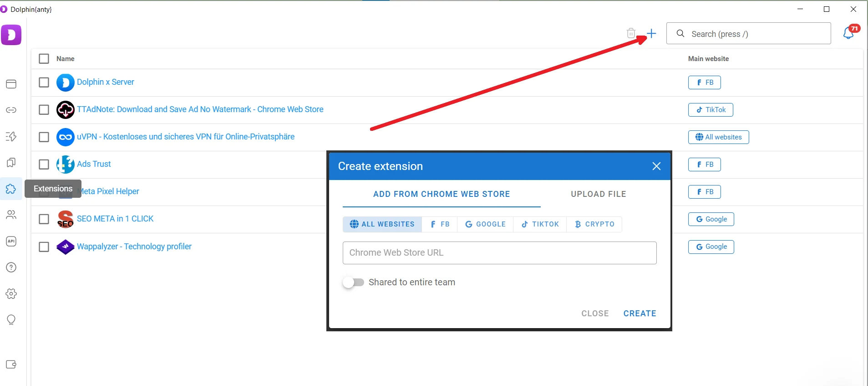Switch to Add From Chrome Web Store tab
868x386 pixels.
coord(442,194)
